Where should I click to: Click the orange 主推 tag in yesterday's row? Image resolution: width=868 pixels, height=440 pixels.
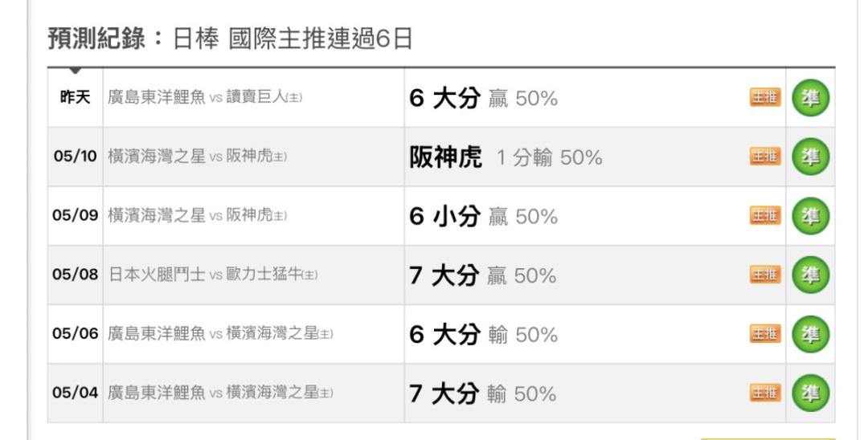click(765, 97)
